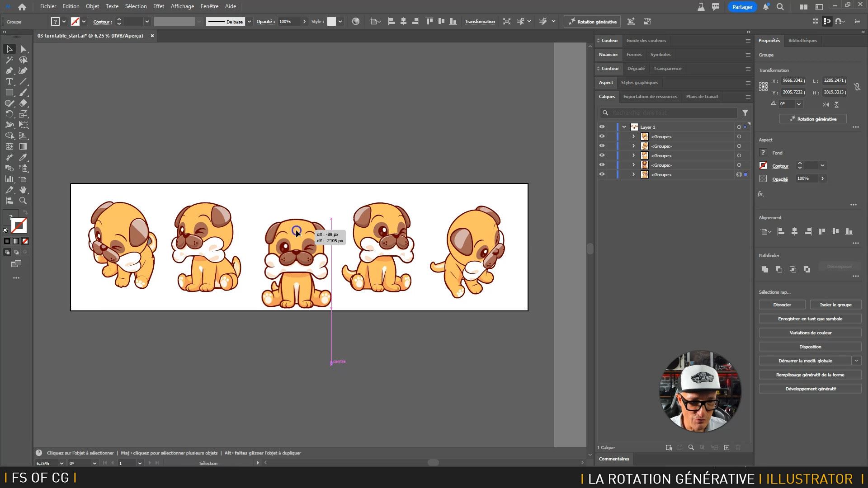Open the Opacité dropdown in control bar
This screenshot has width=868, height=488.
[304, 22]
